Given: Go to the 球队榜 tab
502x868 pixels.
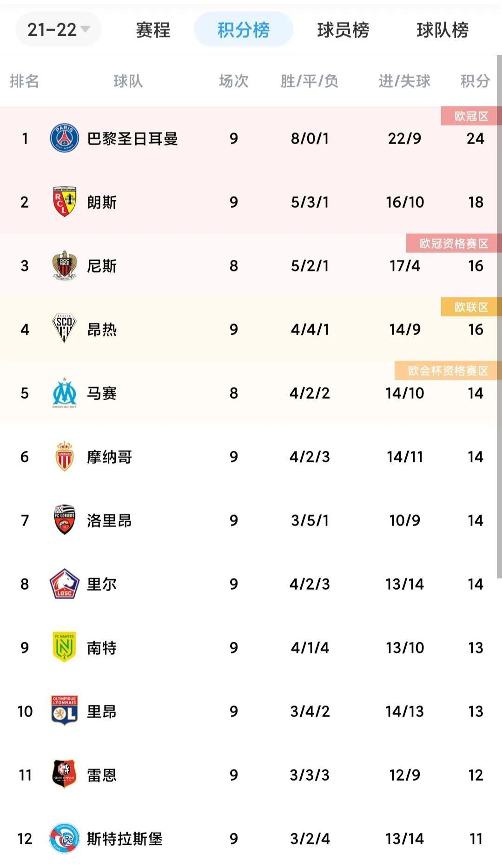Looking at the screenshot, I should tap(442, 30).
